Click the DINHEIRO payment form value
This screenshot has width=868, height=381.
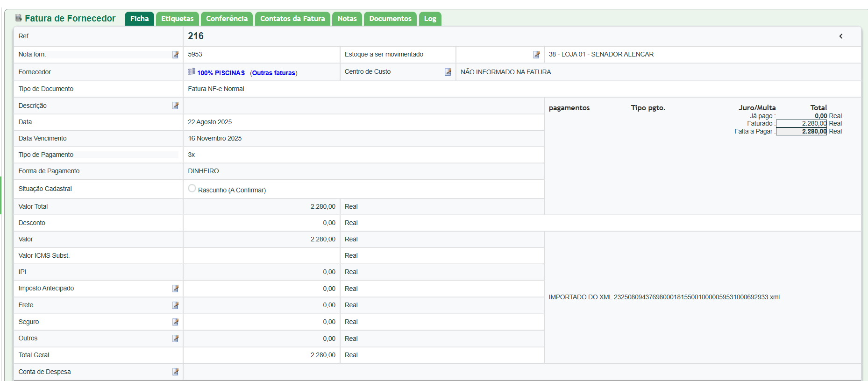pyautogui.click(x=203, y=171)
